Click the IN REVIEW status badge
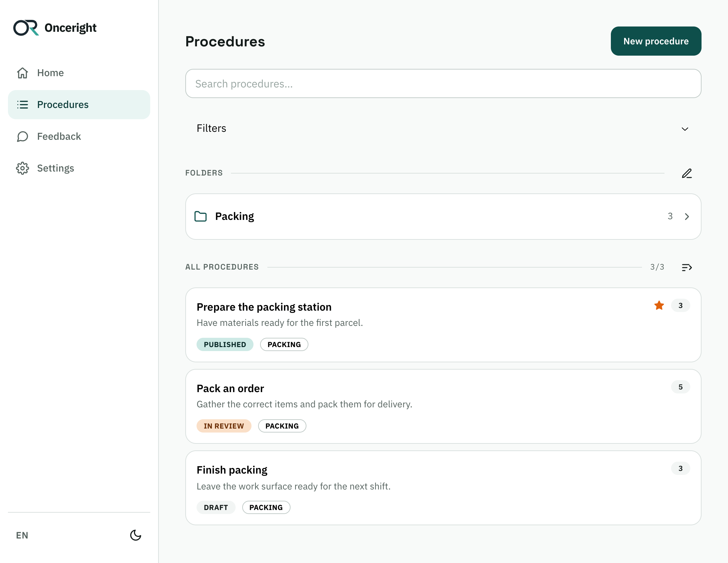The width and height of the screenshot is (728, 563). [224, 426]
